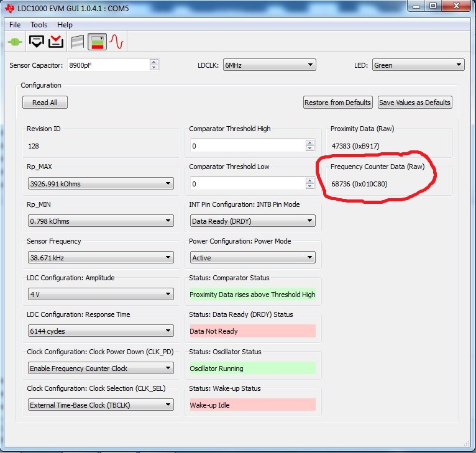
Task: Open the LDCLK 6MHz dropdown
Action: tap(269, 65)
